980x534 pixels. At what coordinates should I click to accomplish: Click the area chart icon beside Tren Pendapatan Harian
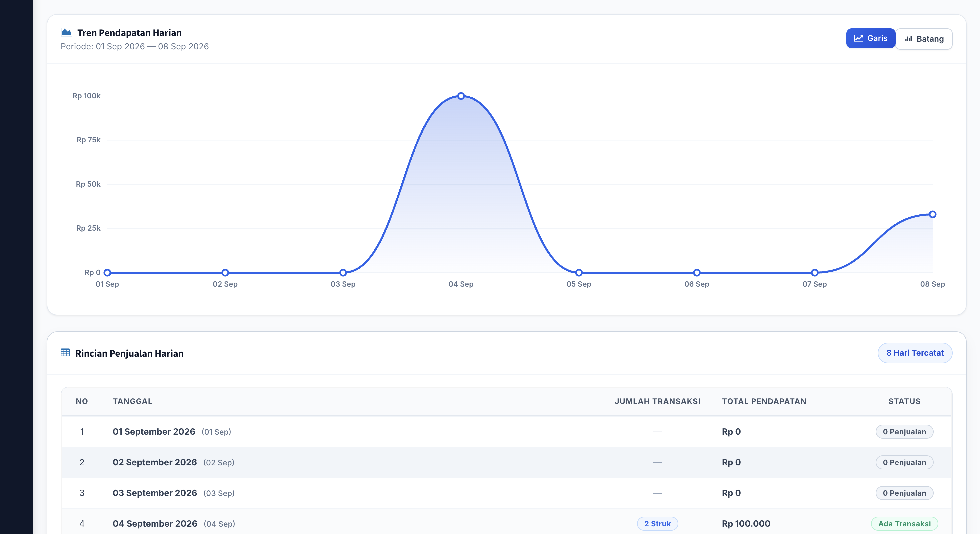66,32
